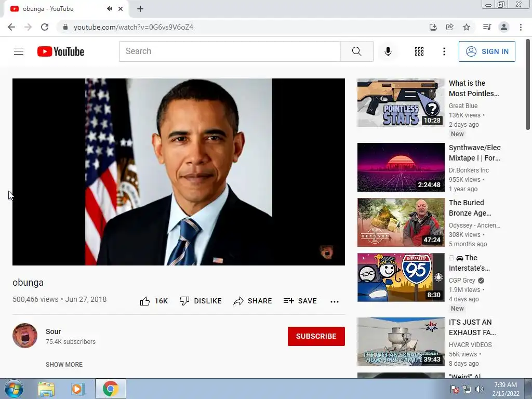Activate voice search microphone
Image resolution: width=532 pixels, height=399 pixels.
388,51
